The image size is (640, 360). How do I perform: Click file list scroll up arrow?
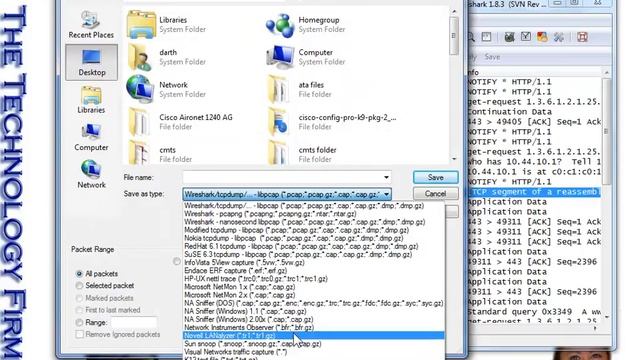click(x=454, y=11)
